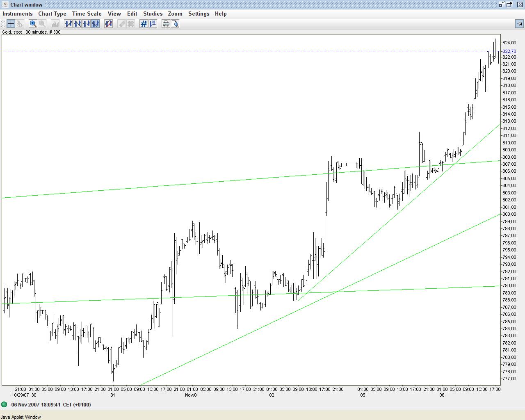Viewport: 525px width, 420px height.
Task: Click the hash grid icon
Action: [144, 24]
